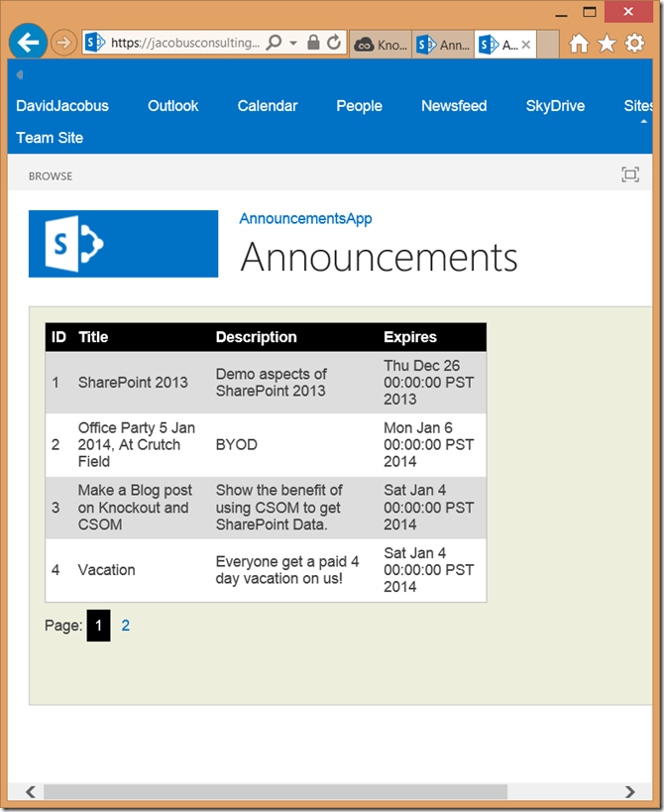Click the small left arrow above DavidJacobus
Viewport: 664px width, 812px height.
click(20, 75)
